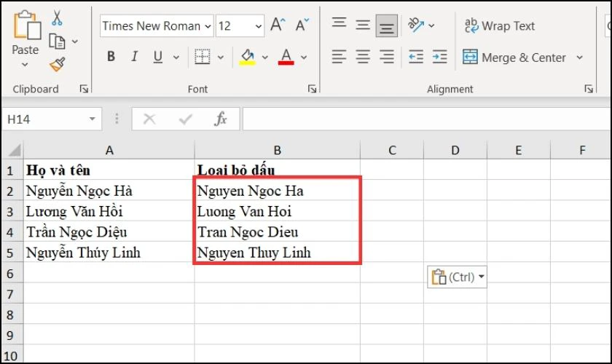Select the cell "Luong Van Hoi"
Image resolution: width=612 pixels, height=364 pixels.
[x=277, y=211]
